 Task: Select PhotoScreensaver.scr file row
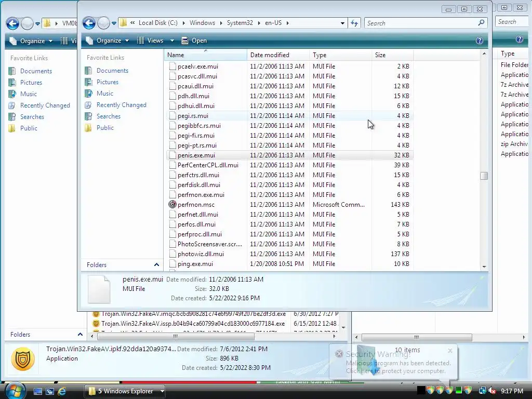[289, 244]
